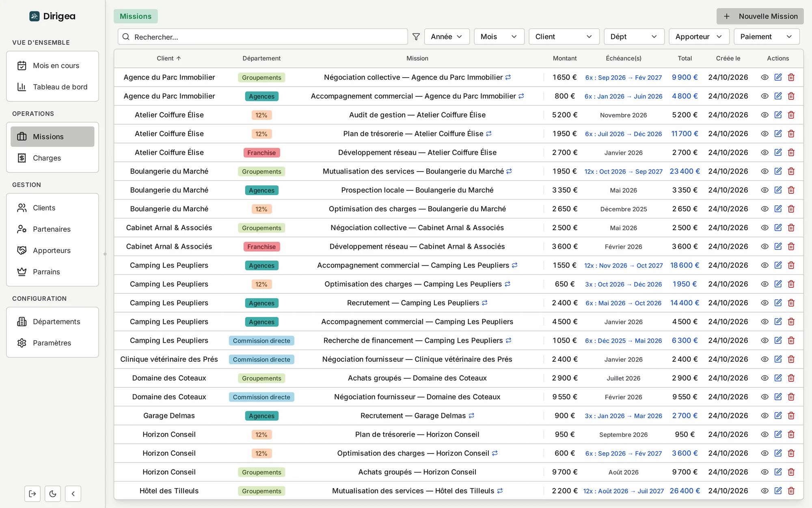Open the Charges section
The height and width of the screenshot is (508, 812).
click(x=52, y=158)
